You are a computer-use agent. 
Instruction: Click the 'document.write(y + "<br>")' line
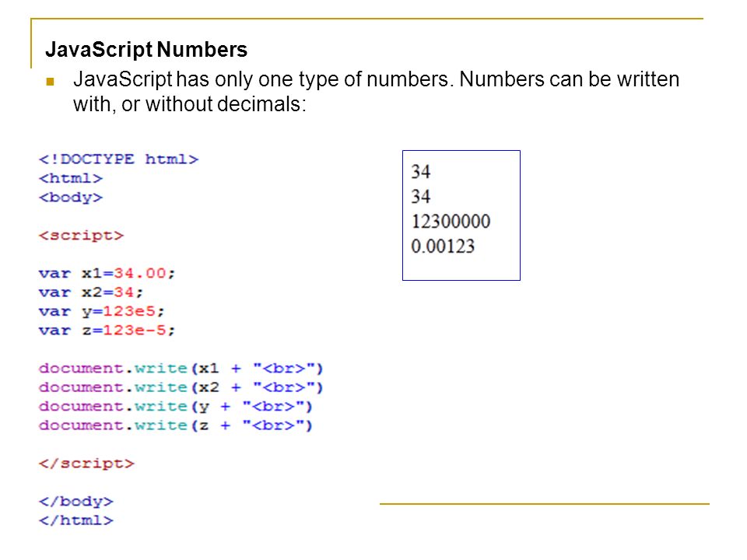tap(176, 407)
